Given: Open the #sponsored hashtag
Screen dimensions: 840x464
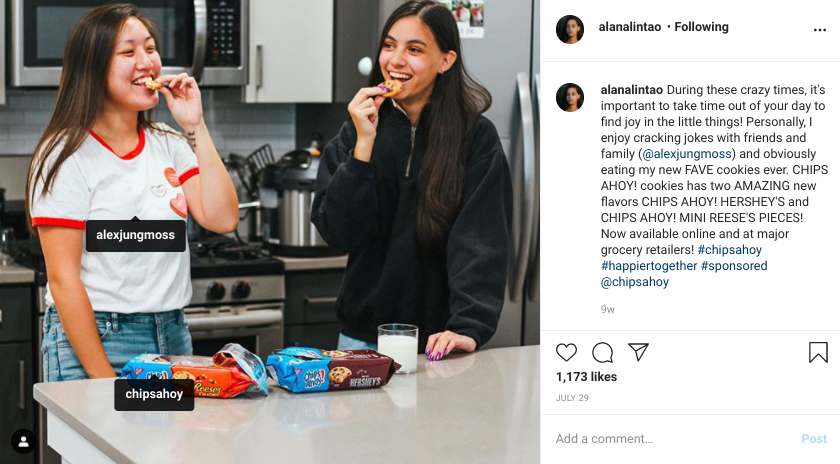Looking at the screenshot, I should click(734, 266).
